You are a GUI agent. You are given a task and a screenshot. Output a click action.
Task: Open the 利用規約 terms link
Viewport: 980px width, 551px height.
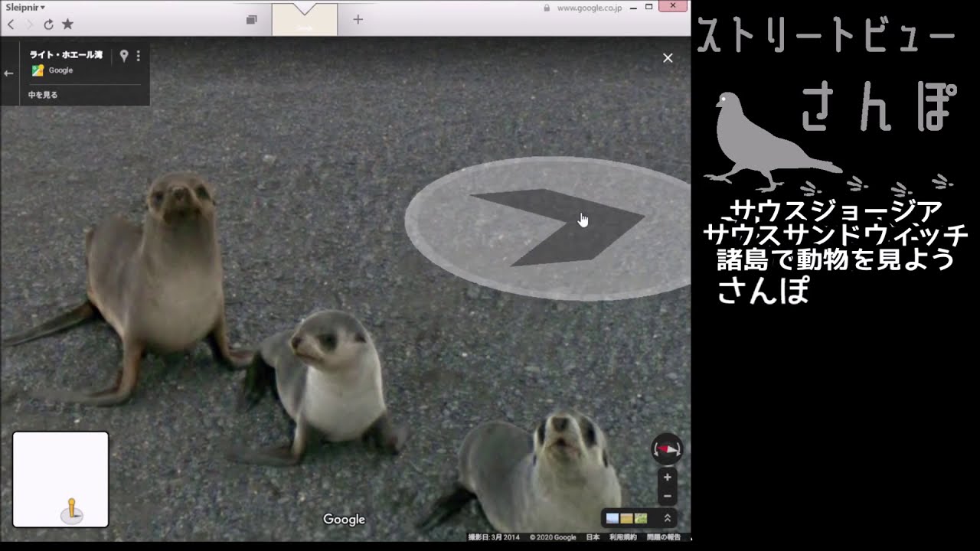[623, 537]
